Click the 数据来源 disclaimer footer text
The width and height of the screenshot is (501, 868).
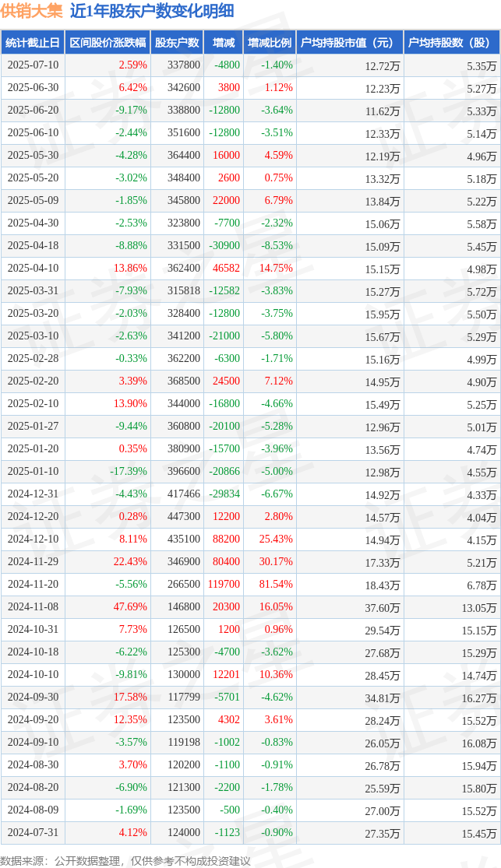tap(125, 861)
